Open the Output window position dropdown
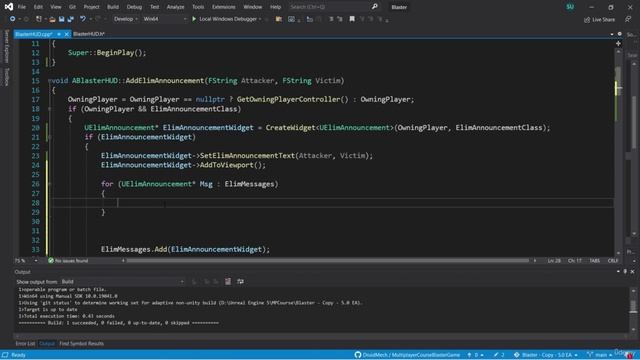The image size is (640, 360). click(x=618, y=271)
